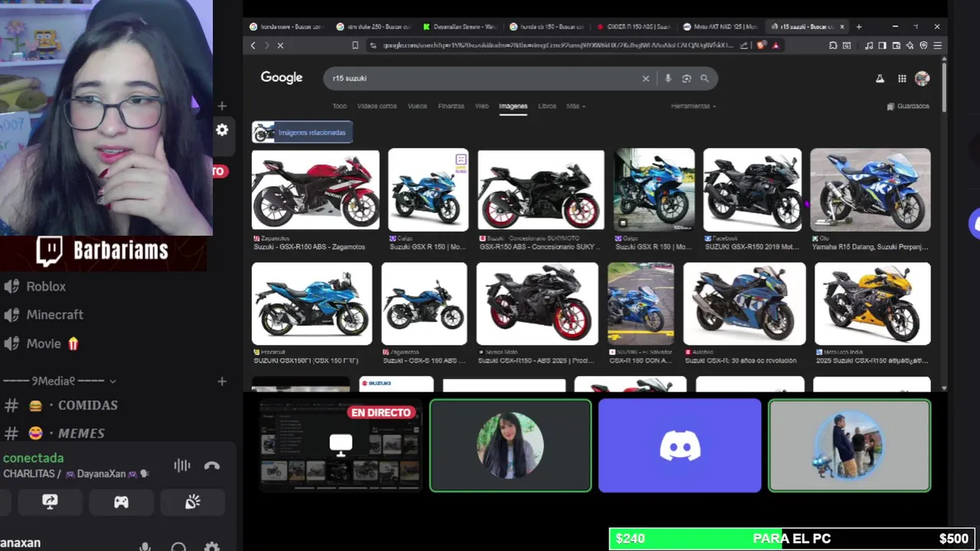Start an activity with the gamepad button
Screen dimensions: 980x551
(x=121, y=502)
